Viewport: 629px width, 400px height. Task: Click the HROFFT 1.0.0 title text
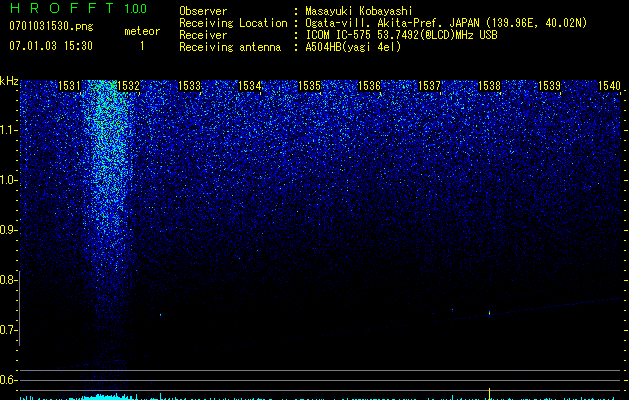pos(78,8)
